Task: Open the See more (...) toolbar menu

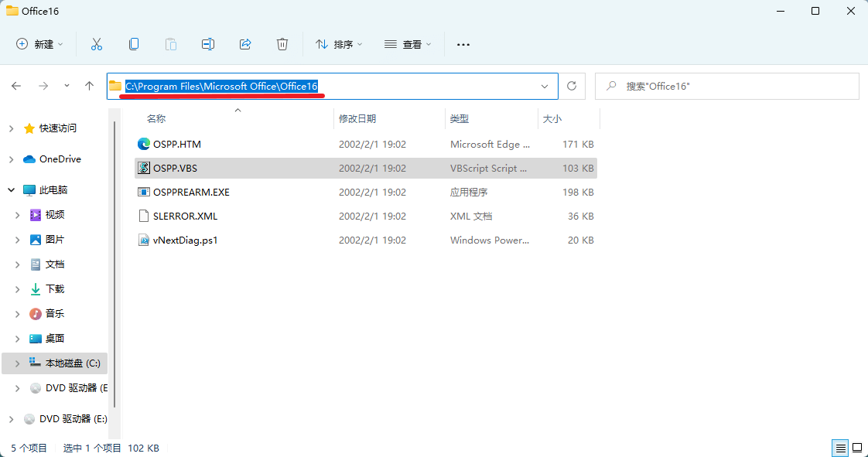Action: 463,44
